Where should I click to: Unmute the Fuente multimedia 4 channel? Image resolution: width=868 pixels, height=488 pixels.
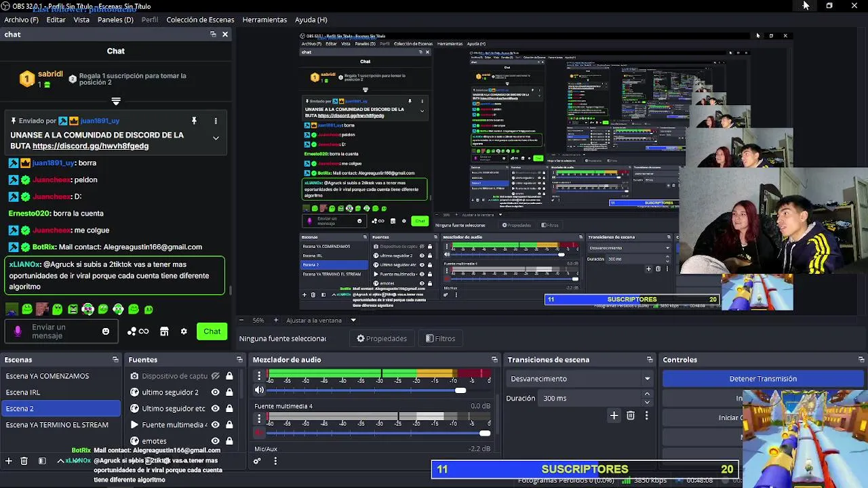[259, 432]
